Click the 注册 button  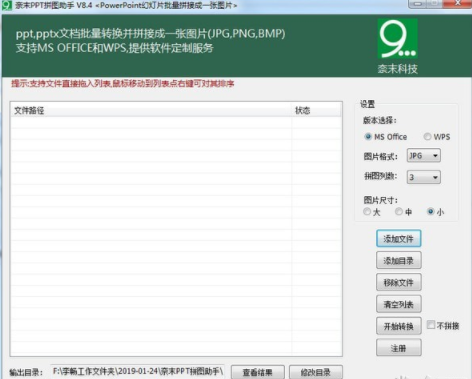(x=399, y=348)
